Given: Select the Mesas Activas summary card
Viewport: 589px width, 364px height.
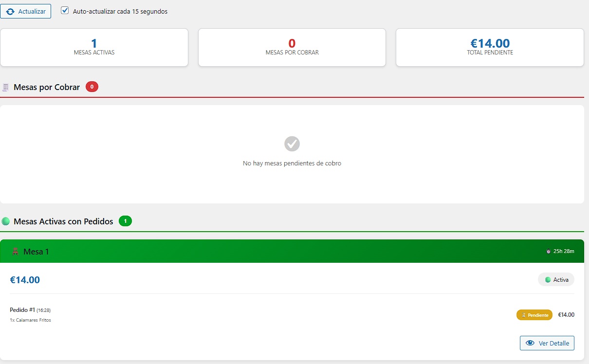Looking at the screenshot, I should (94, 47).
